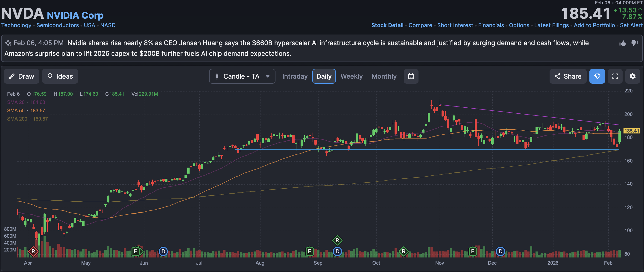Click the green R marker above September
This screenshot has width=644, height=272.
337,240
